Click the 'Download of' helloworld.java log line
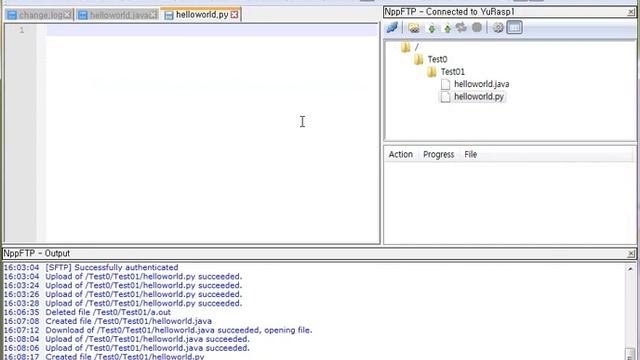640x360 pixels. 158,330
